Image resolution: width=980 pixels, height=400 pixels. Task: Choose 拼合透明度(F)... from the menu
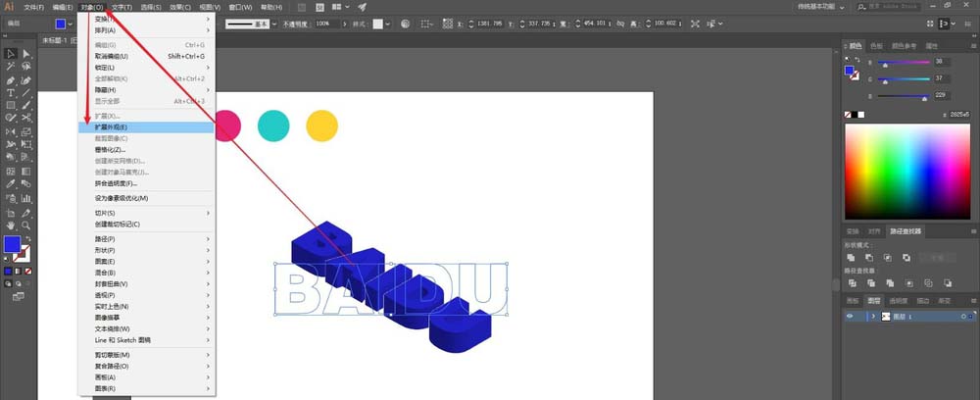tap(146, 183)
